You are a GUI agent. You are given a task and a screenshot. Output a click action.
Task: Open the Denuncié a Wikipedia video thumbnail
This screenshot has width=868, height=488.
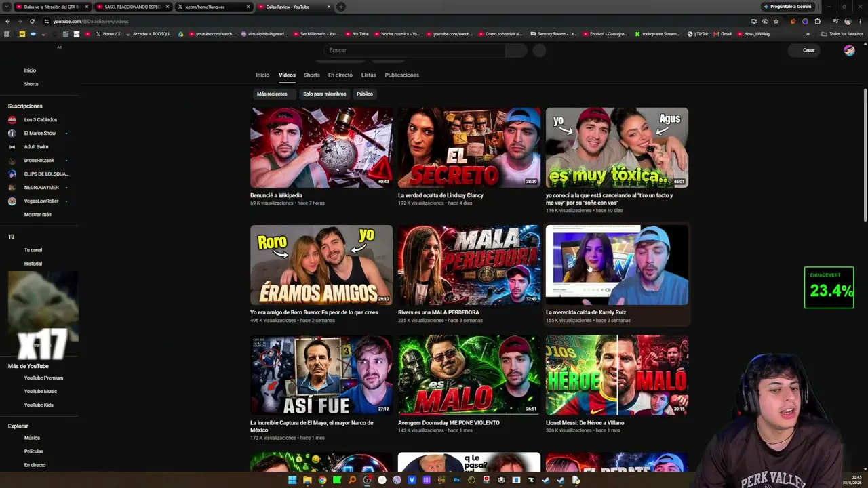[x=321, y=148]
